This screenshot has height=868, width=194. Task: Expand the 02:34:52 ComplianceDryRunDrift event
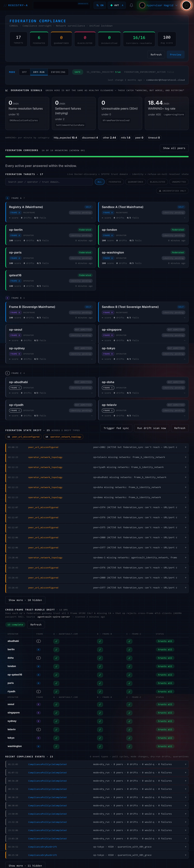(97, 847)
